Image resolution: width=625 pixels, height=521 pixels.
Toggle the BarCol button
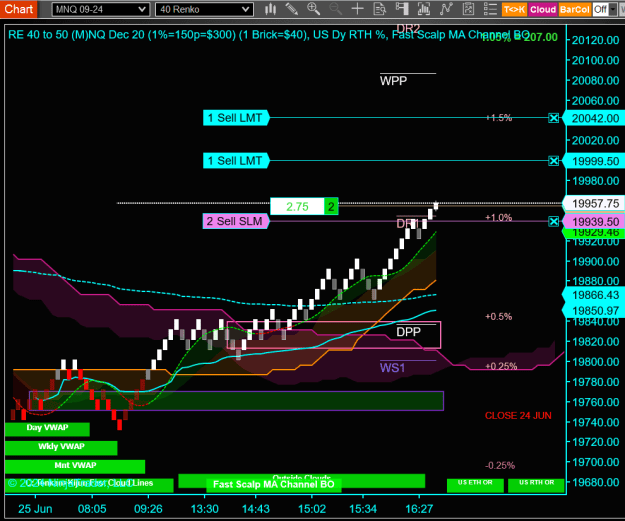tap(574, 9)
